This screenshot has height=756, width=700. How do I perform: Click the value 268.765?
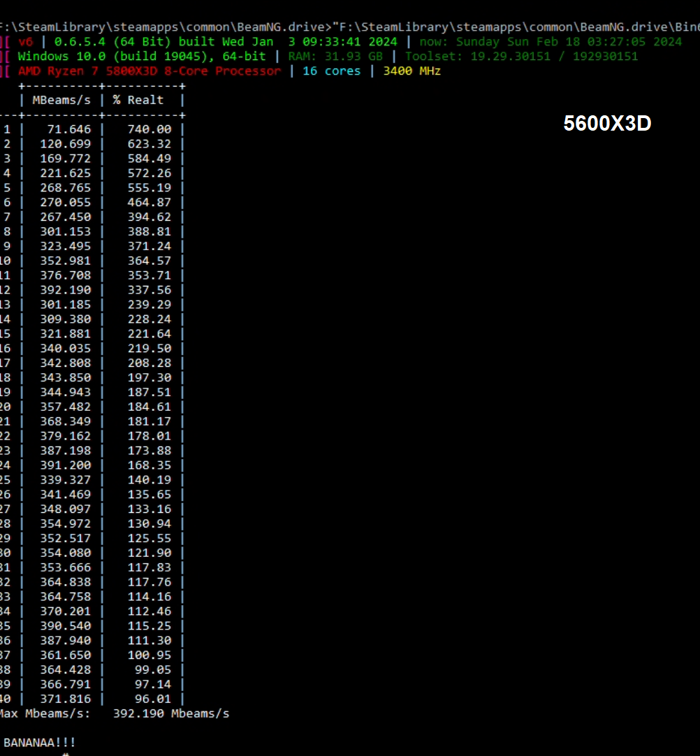coord(65,187)
